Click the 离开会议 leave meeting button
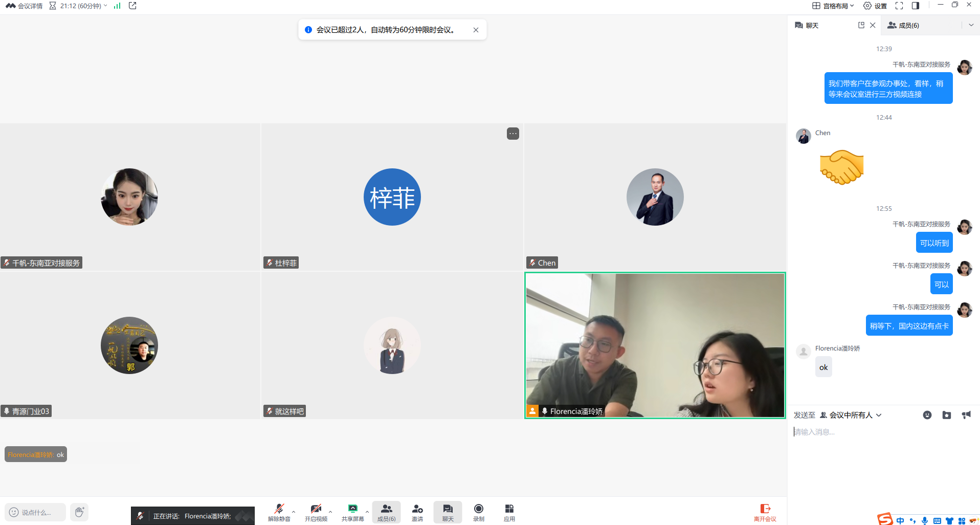This screenshot has height=525, width=980. coord(765,512)
